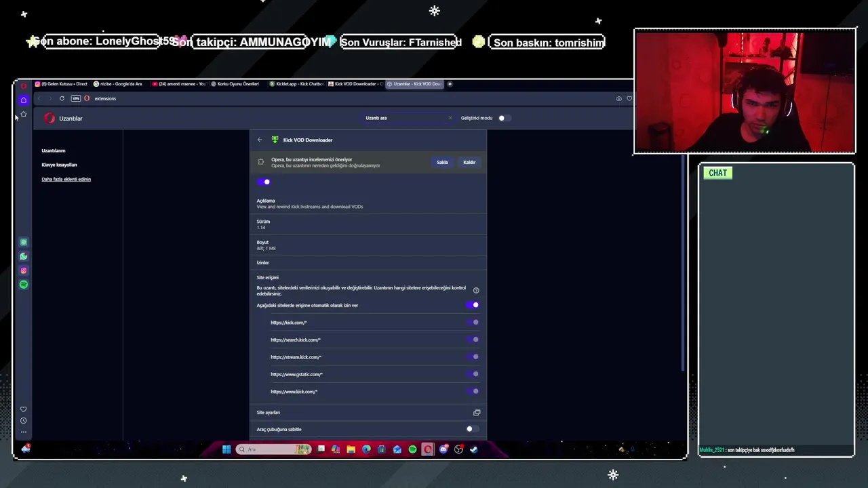Open Instagram in the Opera sidebar
Image resolution: width=868 pixels, height=488 pixels.
(x=24, y=270)
